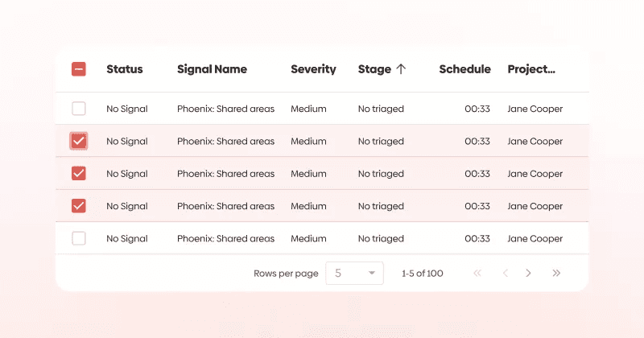644x338 pixels.
Task: Click the Stage sort ascending arrow
Action: pos(401,69)
